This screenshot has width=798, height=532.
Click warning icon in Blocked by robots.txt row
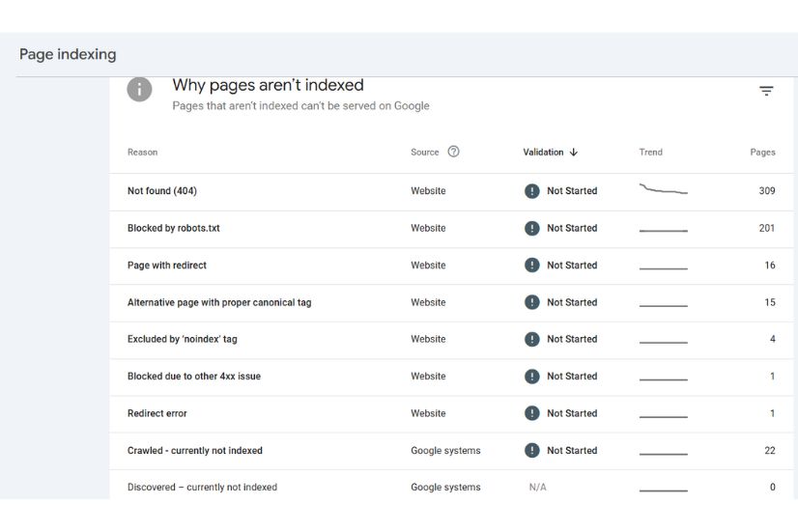point(531,228)
